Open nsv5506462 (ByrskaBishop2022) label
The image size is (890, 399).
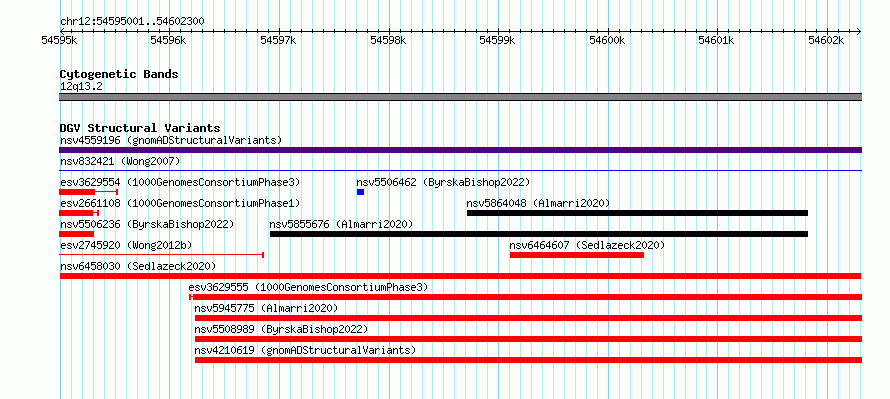coord(443,182)
